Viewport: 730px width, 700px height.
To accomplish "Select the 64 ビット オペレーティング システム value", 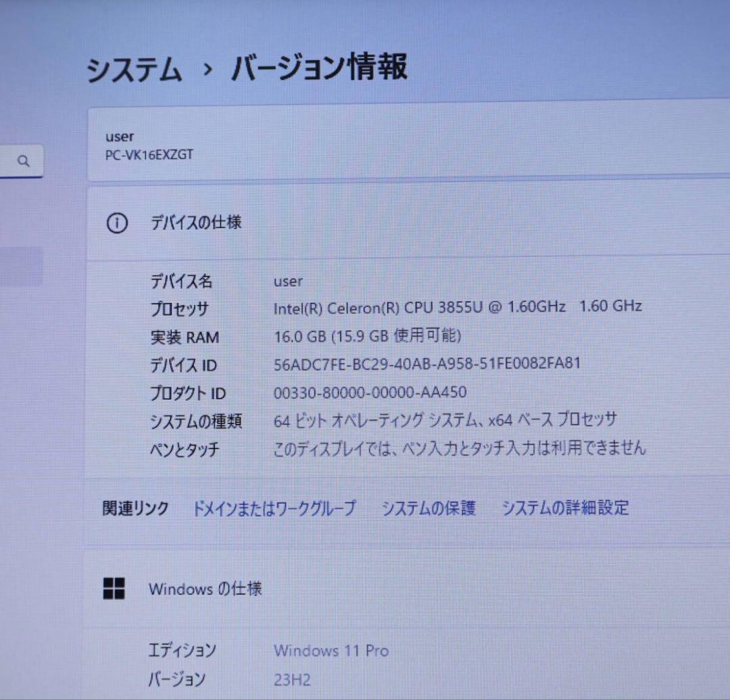I will pos(445,420).
